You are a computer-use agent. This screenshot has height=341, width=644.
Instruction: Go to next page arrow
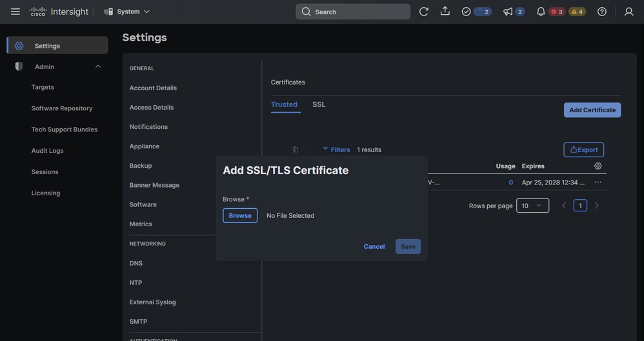pyautogui.click(x=596, y=206)
